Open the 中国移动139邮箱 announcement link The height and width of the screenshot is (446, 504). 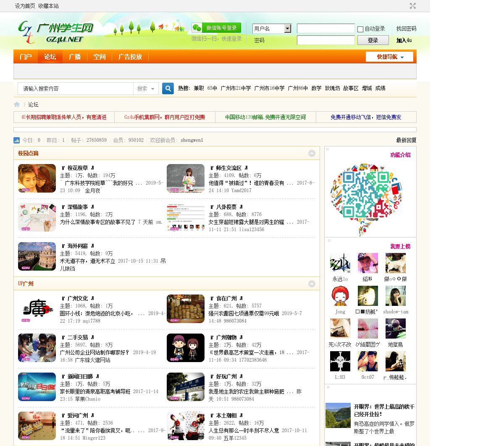[x=265, y=117]
